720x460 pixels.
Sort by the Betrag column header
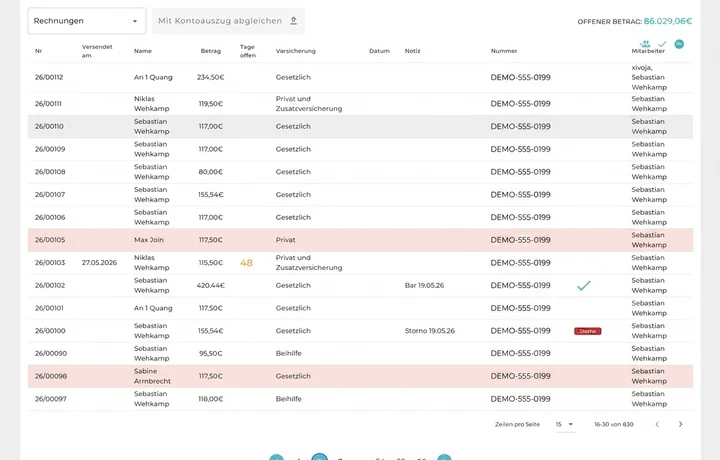click(x=211, y=51)
